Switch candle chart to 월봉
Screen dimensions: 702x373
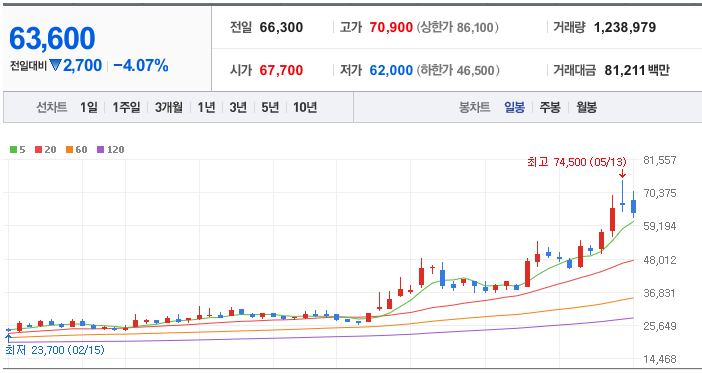[x=586, y=107]
